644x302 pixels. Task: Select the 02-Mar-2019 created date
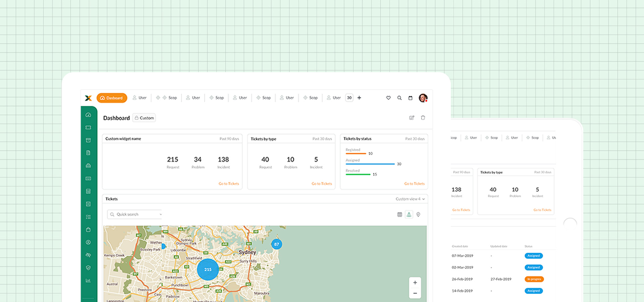tap(463, 267)
